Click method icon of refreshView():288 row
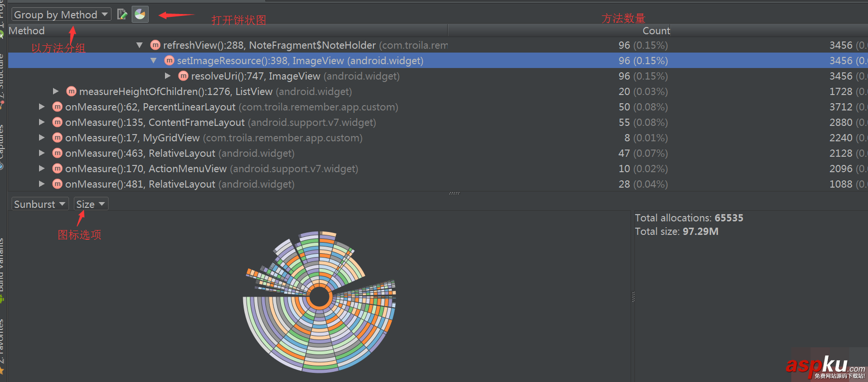 point(155,45)
